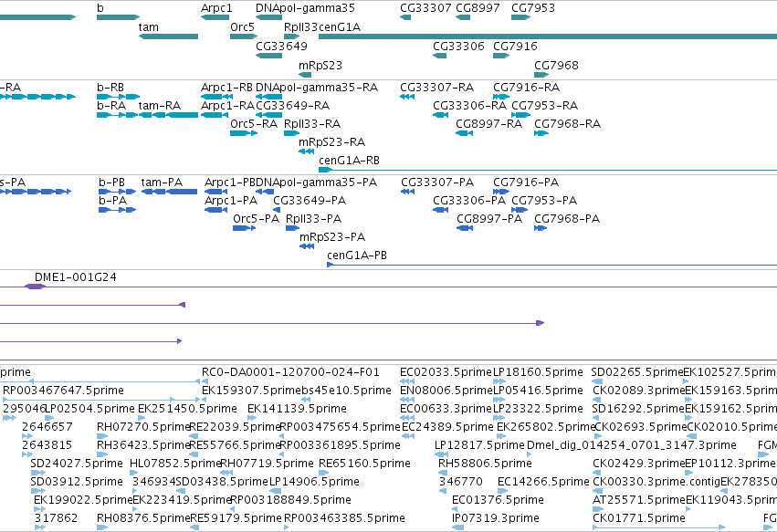The image size is (777, 532).
Task: Click the Dmel_dig_014254_0701_3147.3prime EST
Action: (530, 454)
